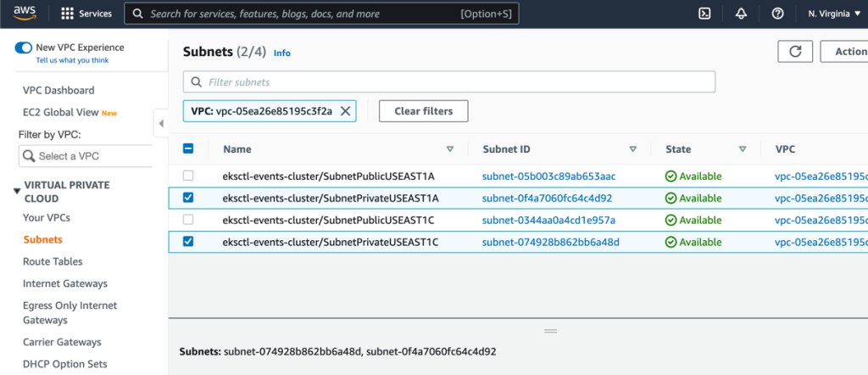Sort by the State column arrow
This screenshot has width=868, height=375.
743,149
